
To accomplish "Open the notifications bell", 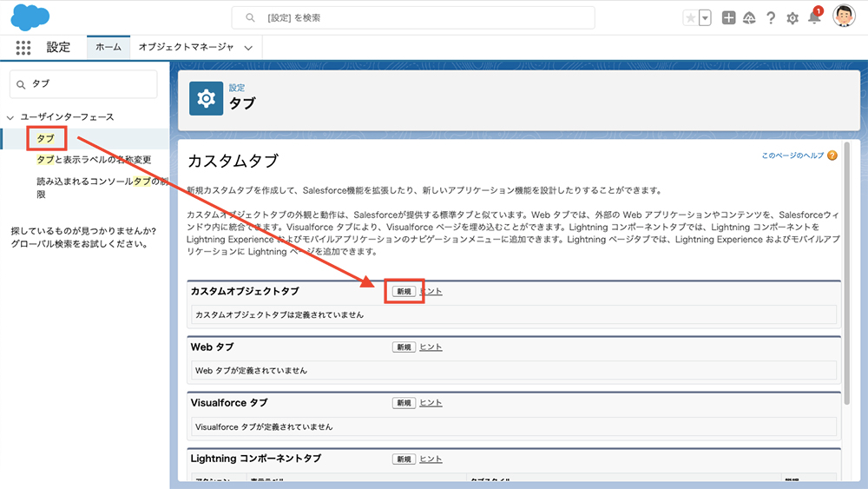I will (814, 17).
